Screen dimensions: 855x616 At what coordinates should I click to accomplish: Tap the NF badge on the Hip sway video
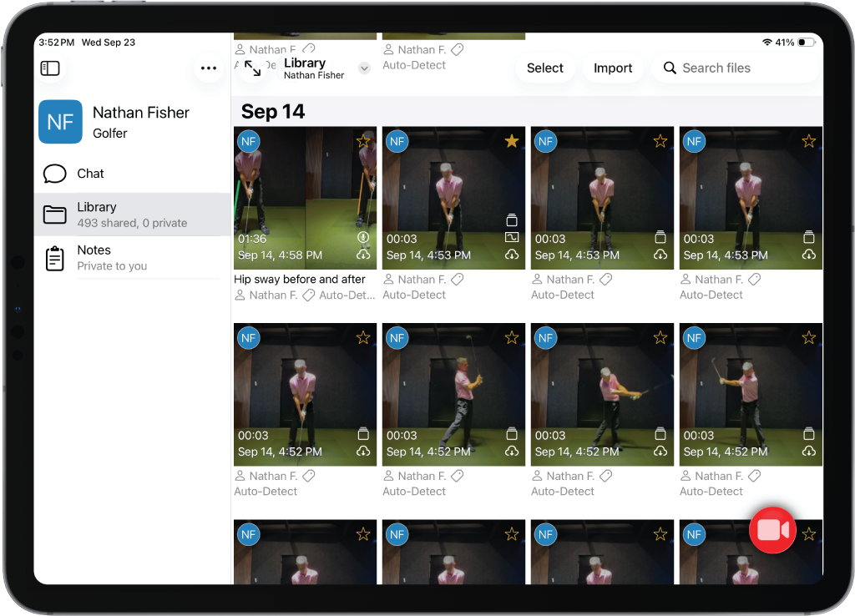pyautogui.click(x=248, y=142)
